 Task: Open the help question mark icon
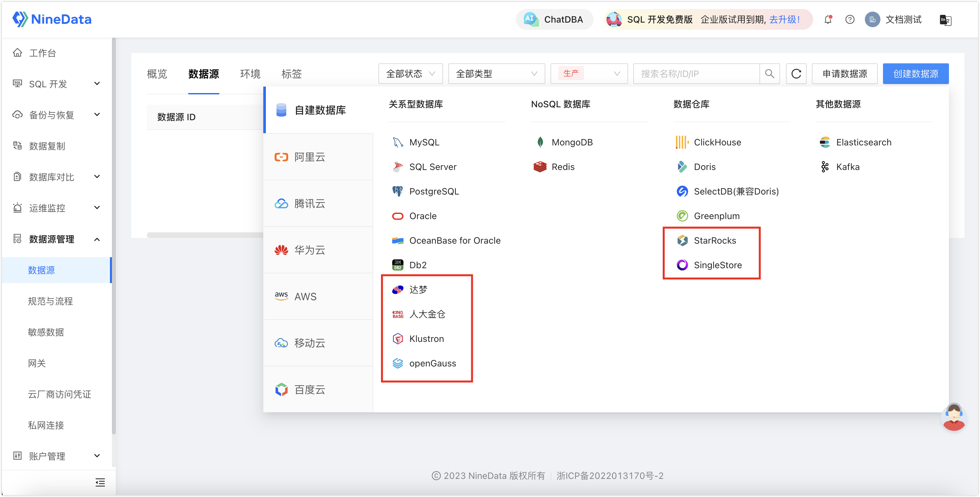pos(850,19)
